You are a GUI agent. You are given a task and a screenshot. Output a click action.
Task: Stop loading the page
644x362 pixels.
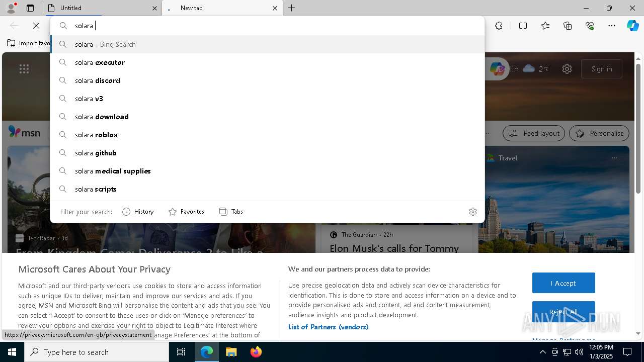(x=36, y=26)
